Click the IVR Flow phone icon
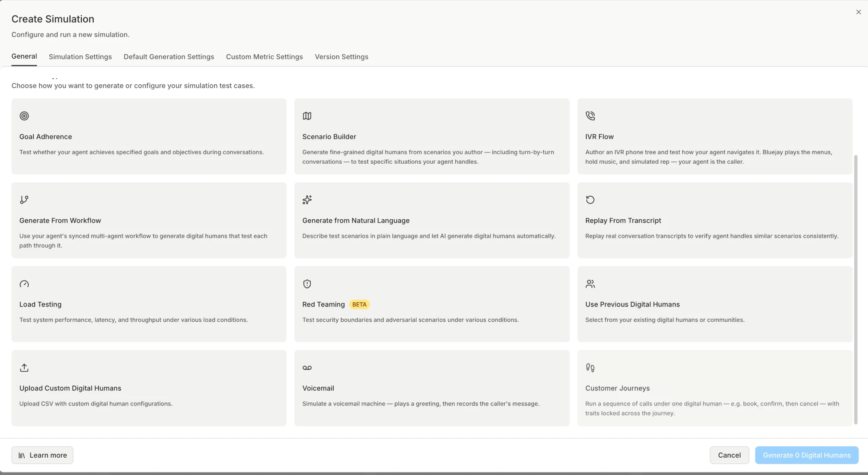The height and width of the screenshot is (475, 868). (x=590, y=116)
